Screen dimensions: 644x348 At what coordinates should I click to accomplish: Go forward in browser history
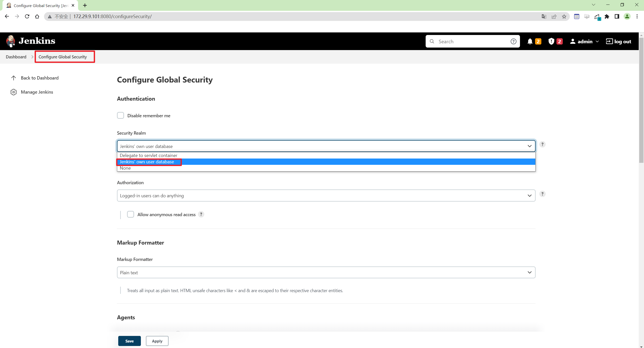coord(17,16)
